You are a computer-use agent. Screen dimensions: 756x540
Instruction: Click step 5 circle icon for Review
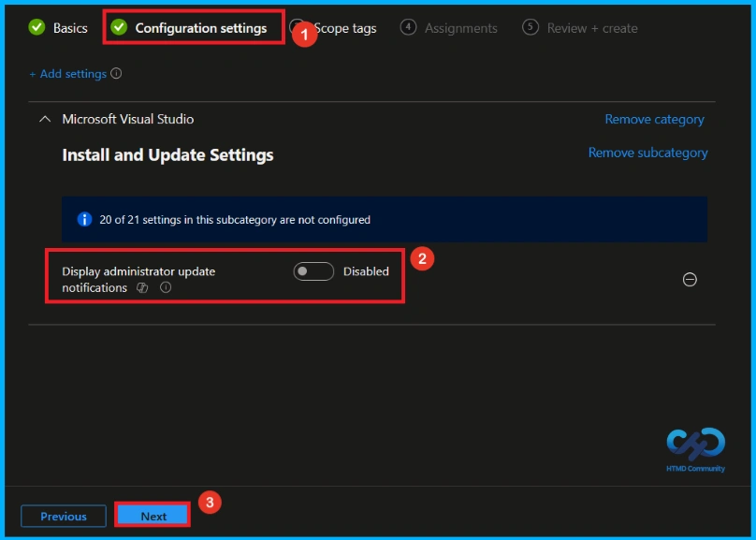point(530,27)
